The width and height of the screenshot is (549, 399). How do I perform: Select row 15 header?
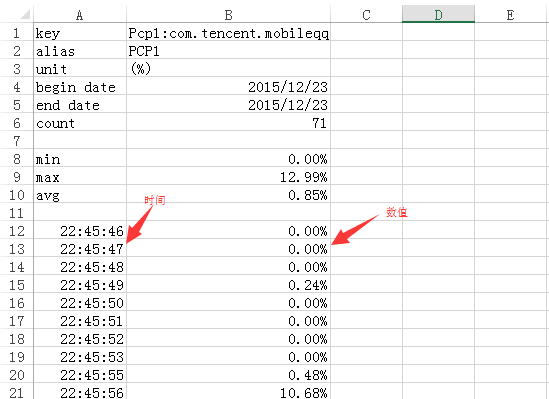point(16,285)
